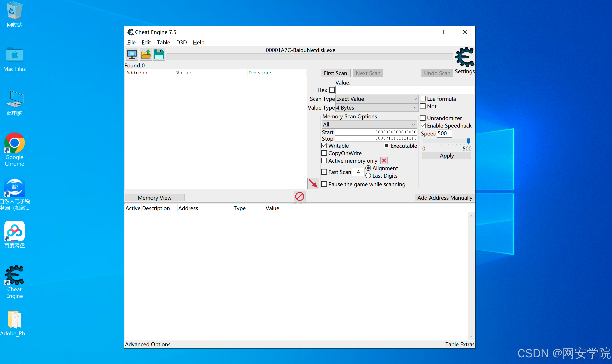Open Settings via Cheat Engine logo
Viewport: 612px width, 364px height.
point(464,57)
